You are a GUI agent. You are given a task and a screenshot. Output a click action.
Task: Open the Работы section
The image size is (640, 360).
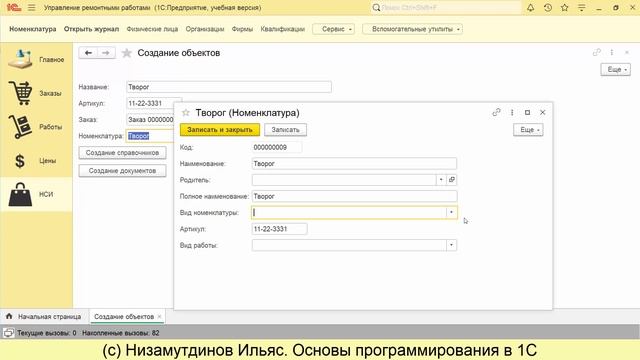pos(36,127)
